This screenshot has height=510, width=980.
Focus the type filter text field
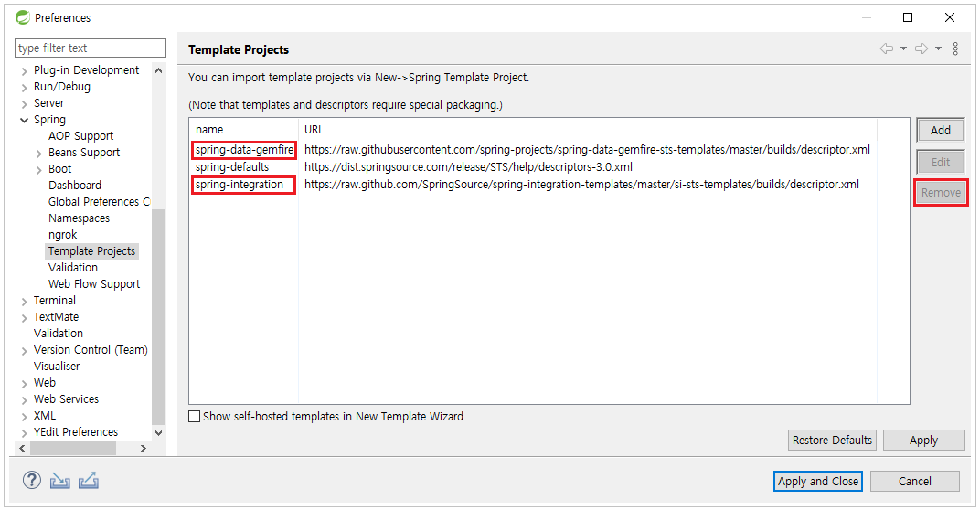click(91, 48)
